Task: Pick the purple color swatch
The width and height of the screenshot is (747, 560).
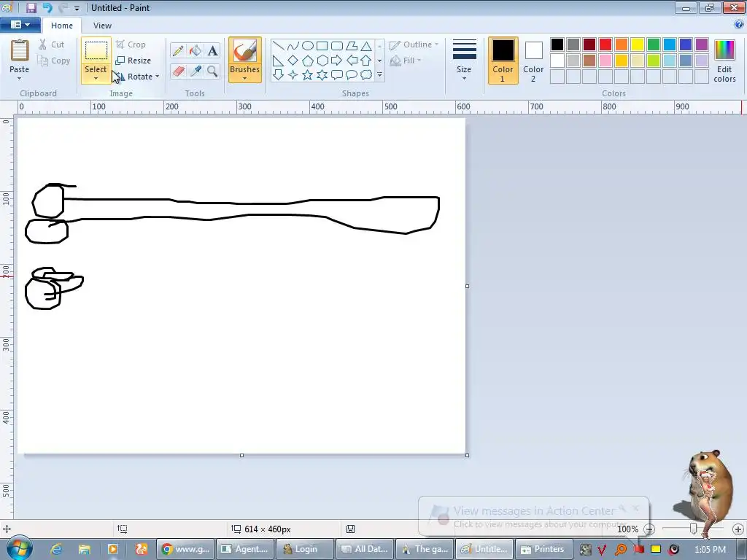Action: click(x=702, y=44)
